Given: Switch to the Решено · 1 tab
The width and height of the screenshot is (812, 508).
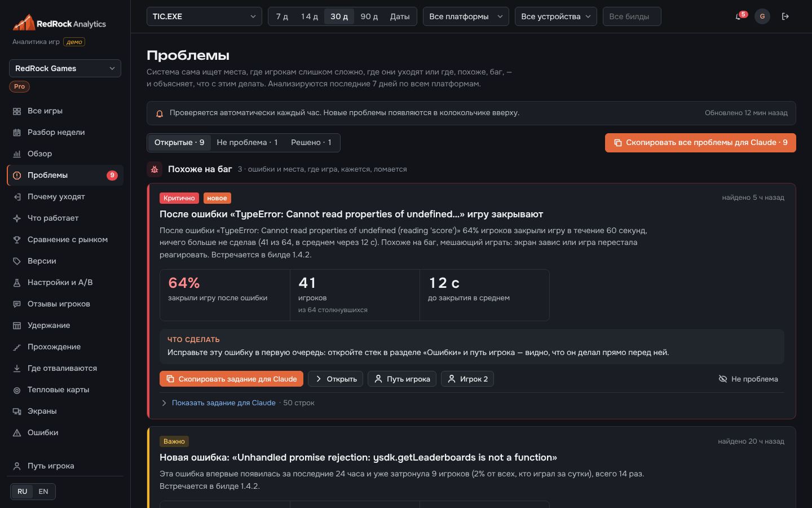Looking at the screenshot, I should click(311, 143).
